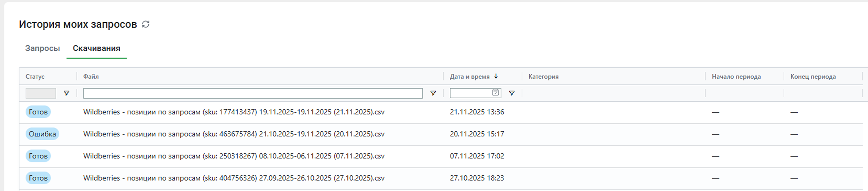868x191 pixels.
Task: Toggle sort arrow on Дата и время header
Action: 496,76
